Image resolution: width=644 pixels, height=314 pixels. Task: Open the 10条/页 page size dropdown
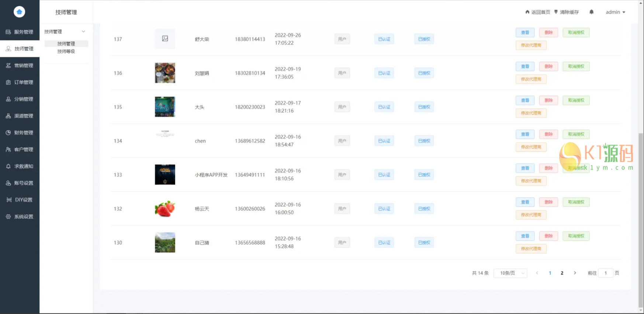tap(510, 273)
